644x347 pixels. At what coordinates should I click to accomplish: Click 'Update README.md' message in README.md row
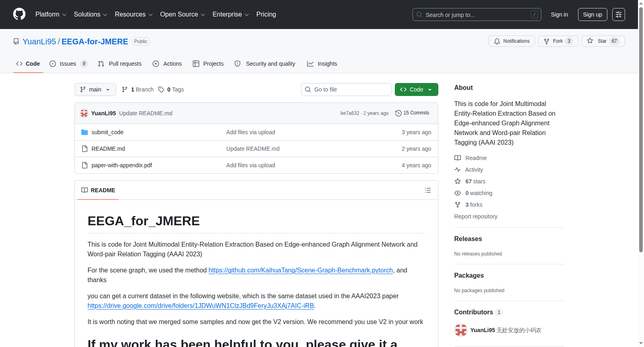point(253,149)
